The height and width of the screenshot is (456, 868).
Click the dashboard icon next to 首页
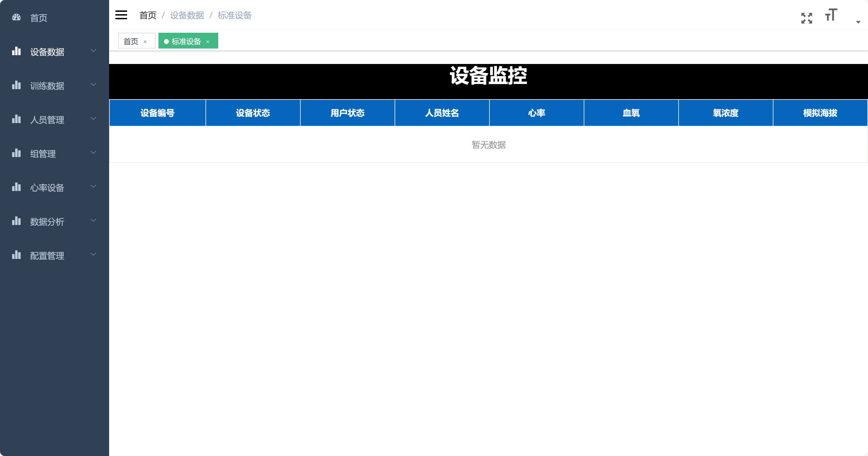pos(16,18)
